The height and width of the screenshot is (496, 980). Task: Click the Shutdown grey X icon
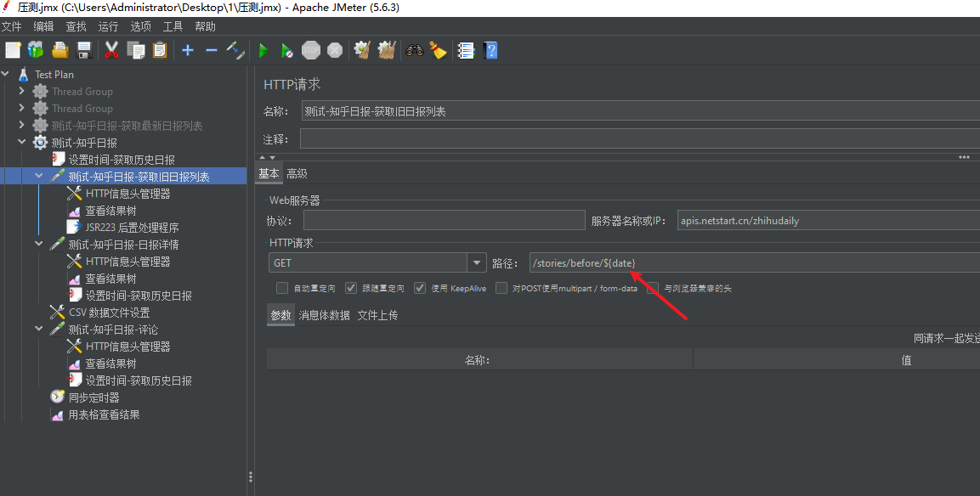(x=335, y=50)
